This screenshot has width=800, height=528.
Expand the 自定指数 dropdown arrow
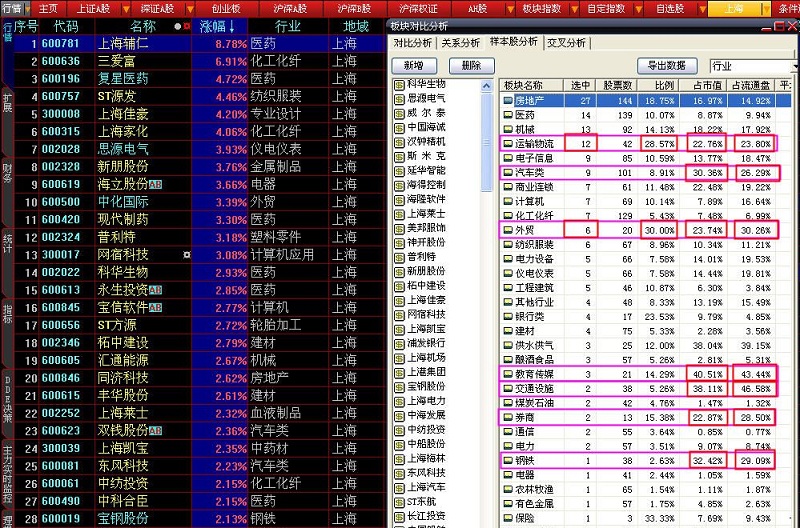pos(639,9)
